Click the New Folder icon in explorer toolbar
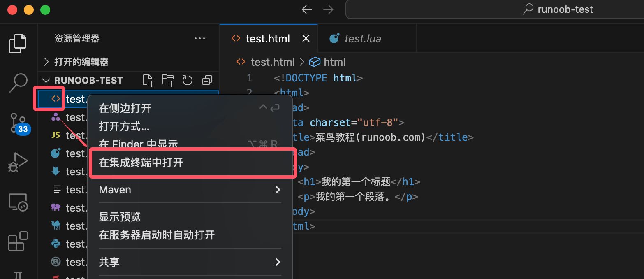The height and width of the screenshot is (279, 644). tap(168, 80)
